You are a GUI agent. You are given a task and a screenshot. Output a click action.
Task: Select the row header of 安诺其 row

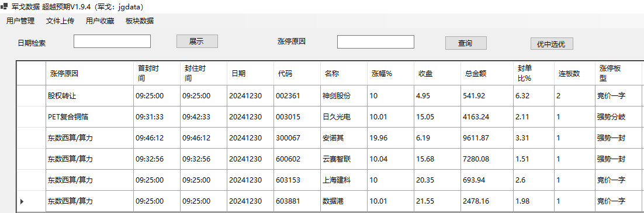point(31,138)
